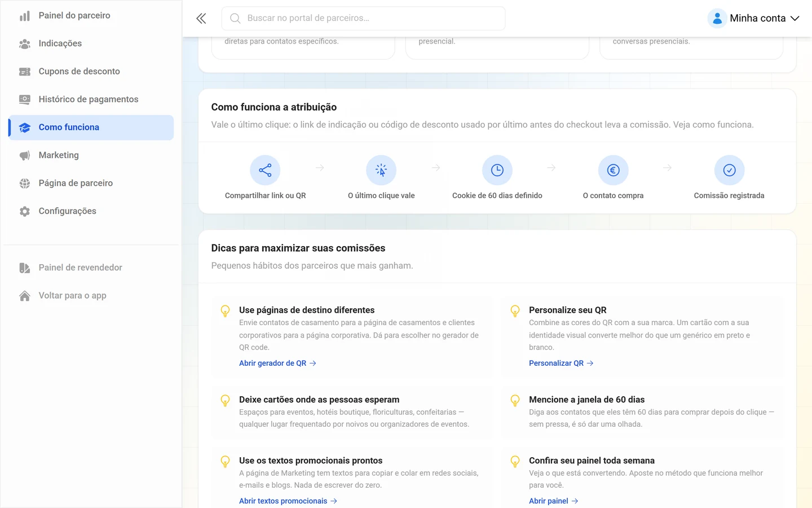Click the clock icon for 60-day cookie
Viewport: 812px width, 508px height.
tap(497, 170)
